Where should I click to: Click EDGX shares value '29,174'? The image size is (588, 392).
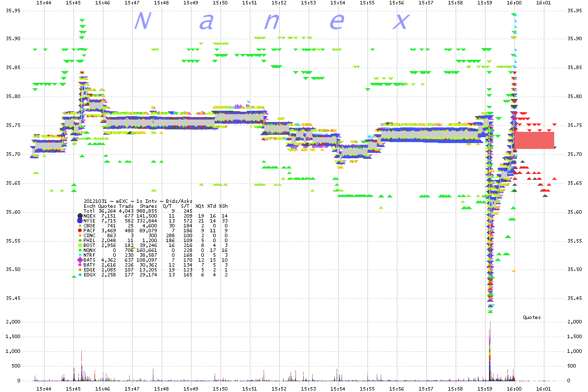tap(148, 274)
